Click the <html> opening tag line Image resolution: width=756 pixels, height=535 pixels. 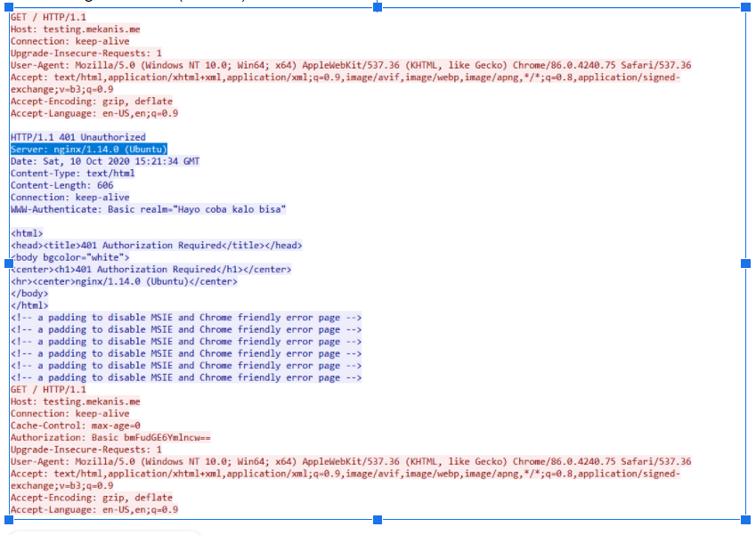[x=27, y=233]
